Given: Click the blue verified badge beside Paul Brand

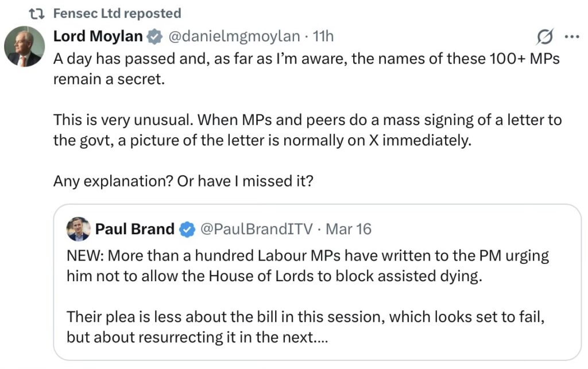Looking at the screenshot, I should click(185, 230).
